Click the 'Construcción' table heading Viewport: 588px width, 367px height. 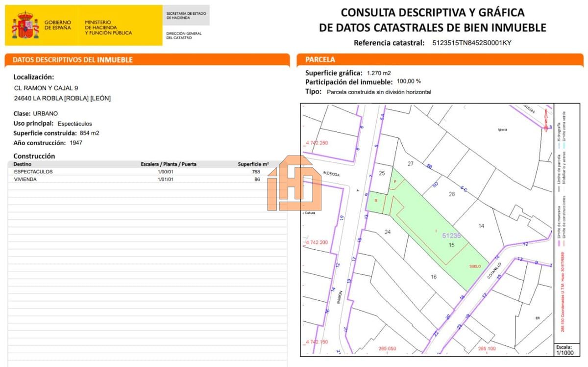point(34,156)
